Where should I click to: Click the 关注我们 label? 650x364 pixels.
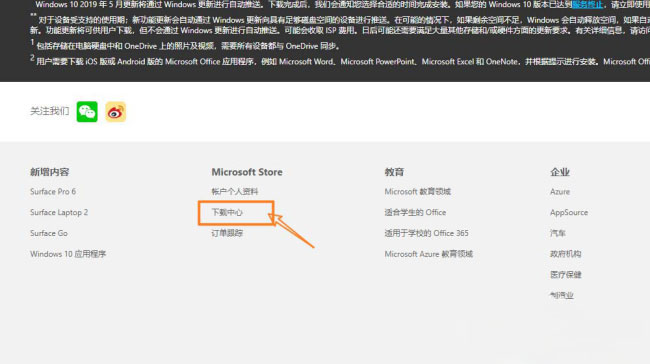49,111
